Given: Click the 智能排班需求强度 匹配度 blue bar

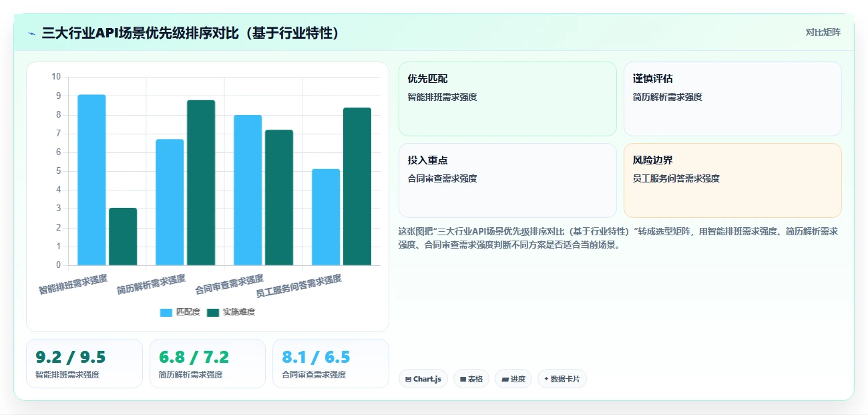Looking at the screenshot, I should tap(91, 180).
